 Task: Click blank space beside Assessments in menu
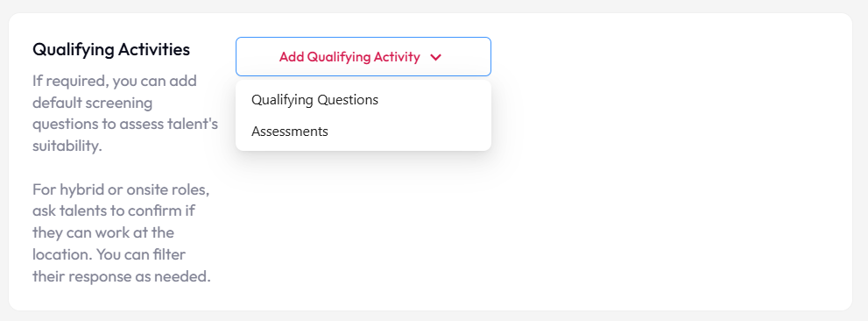[410, 132]
